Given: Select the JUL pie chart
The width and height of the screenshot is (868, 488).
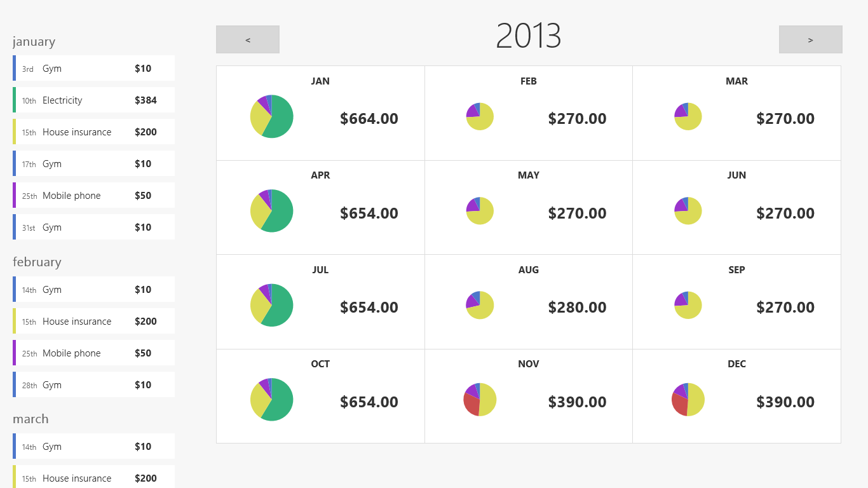Looking at the screenshot, I should (x=271, y=305).
